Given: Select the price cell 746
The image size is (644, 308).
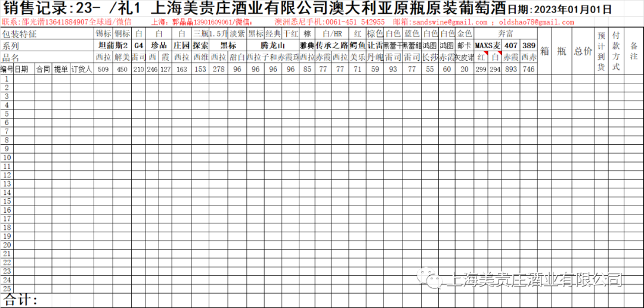Looking at the screenshot, I should pyautogui.click(x=528, y=69).
